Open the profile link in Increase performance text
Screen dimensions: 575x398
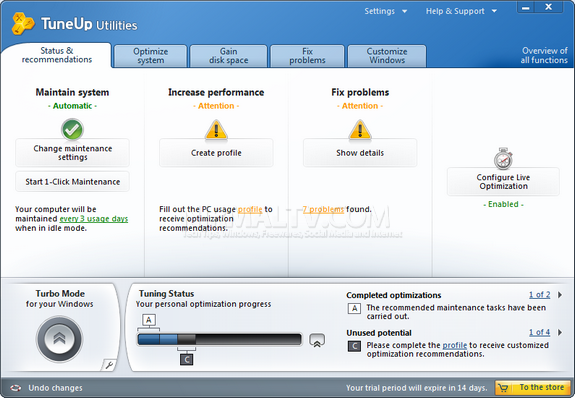250,209
